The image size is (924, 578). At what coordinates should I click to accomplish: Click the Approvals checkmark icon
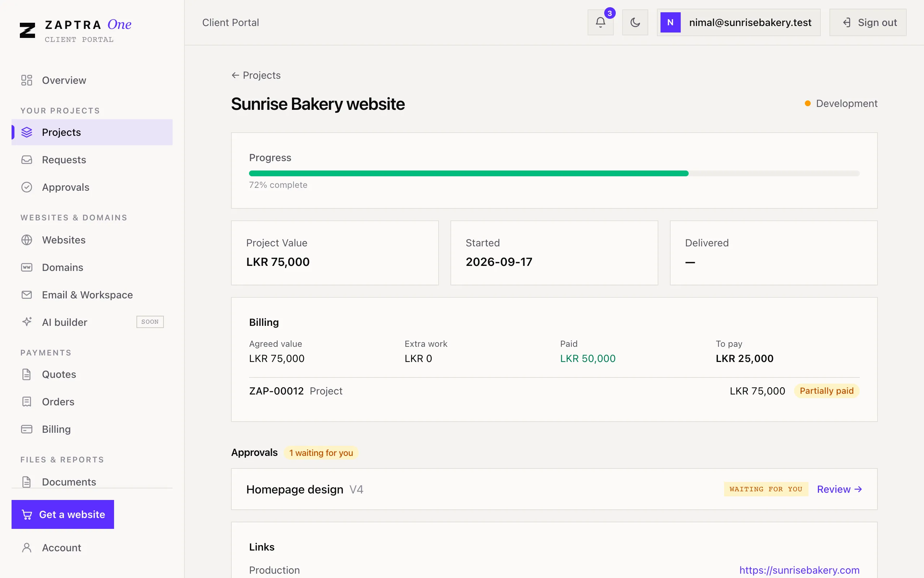click(x=27, y=187)
